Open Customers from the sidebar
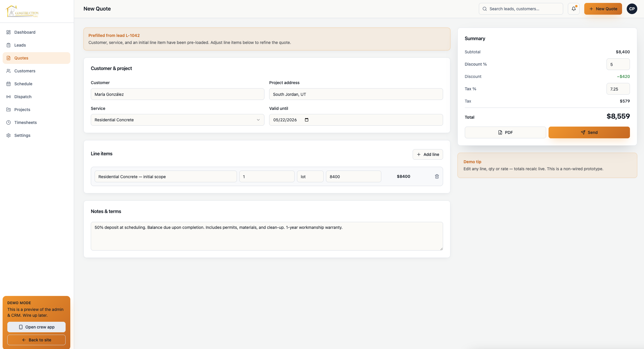The image size is (644, 349). [25, 71]
